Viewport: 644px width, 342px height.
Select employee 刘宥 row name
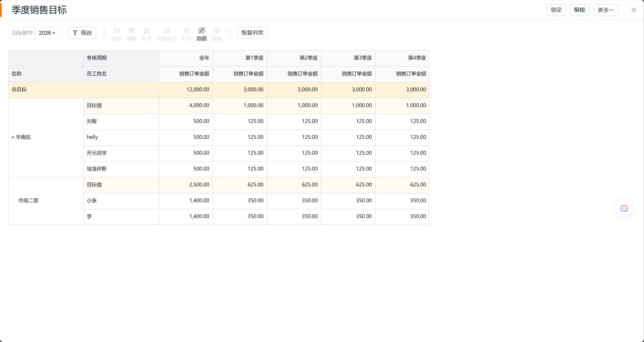coord(92,121)
